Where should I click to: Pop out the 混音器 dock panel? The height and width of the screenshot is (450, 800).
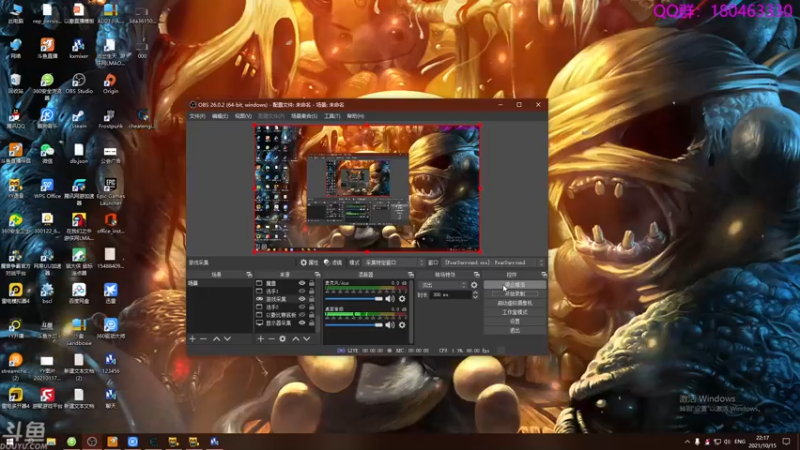tap(411, 274)
